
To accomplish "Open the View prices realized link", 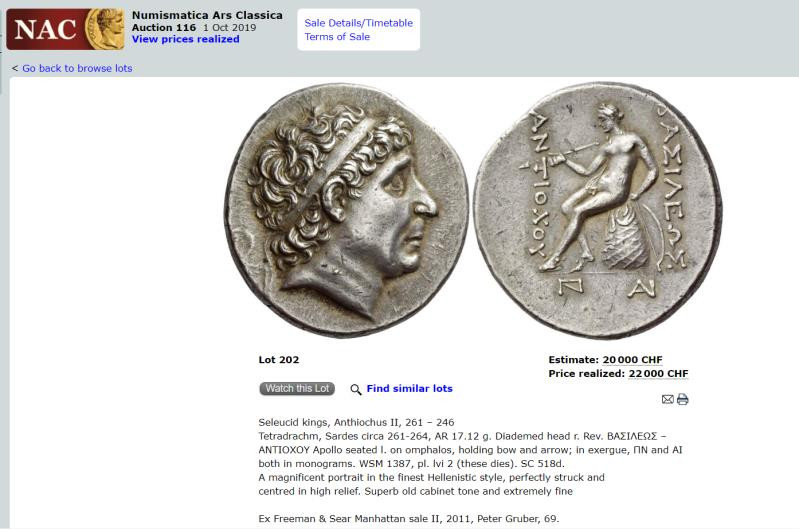I will pyautogui.click(x=185, y=39).
